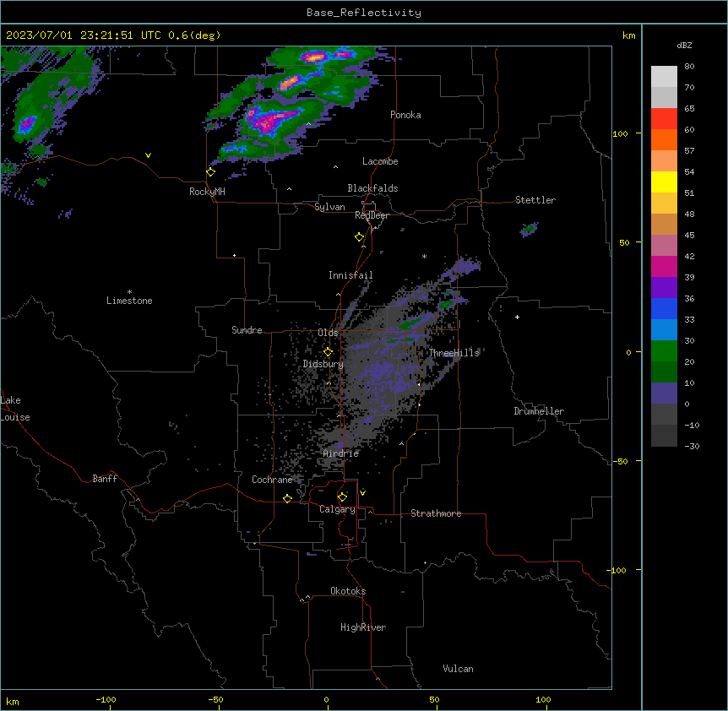Select the blue 33-36 dBZ legend swatch
The image size is (728, 711).
[664, 308]
